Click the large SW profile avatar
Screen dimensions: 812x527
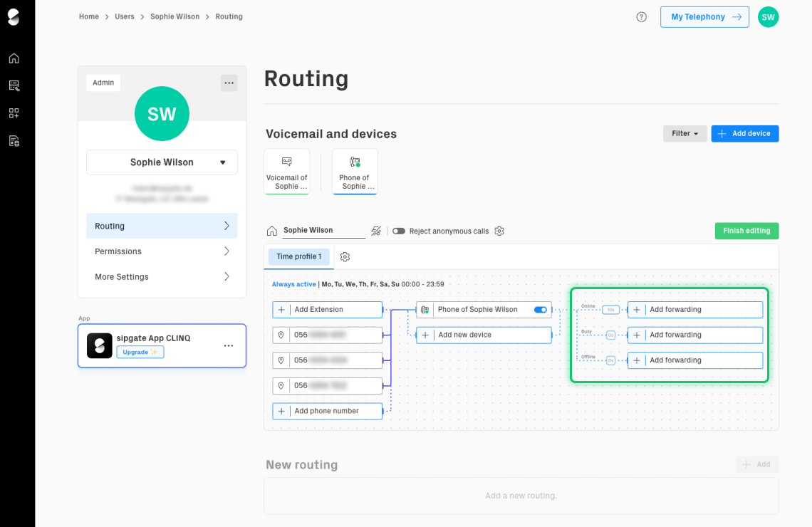coord(162,113)
